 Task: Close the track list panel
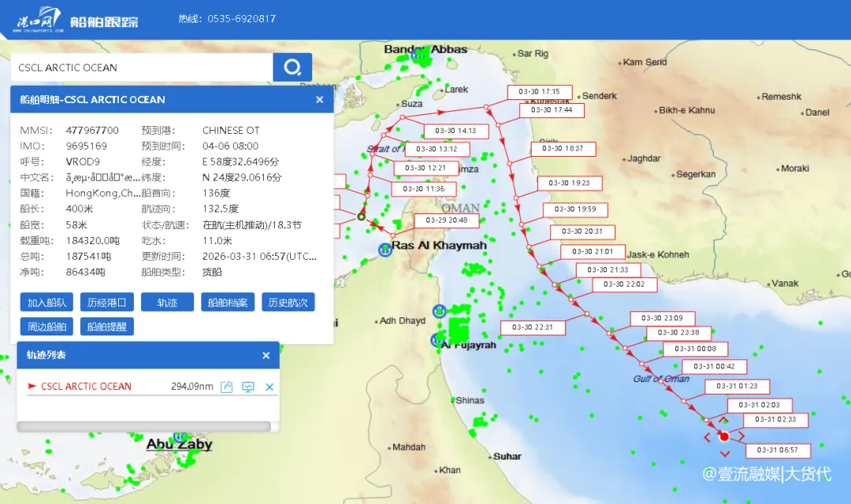[x=266, y=355]
